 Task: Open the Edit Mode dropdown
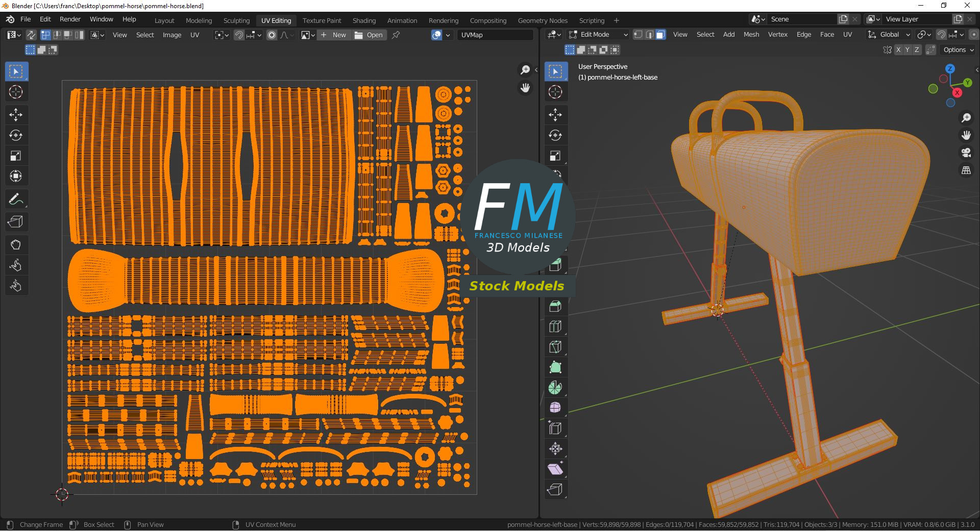coord(598,35)
